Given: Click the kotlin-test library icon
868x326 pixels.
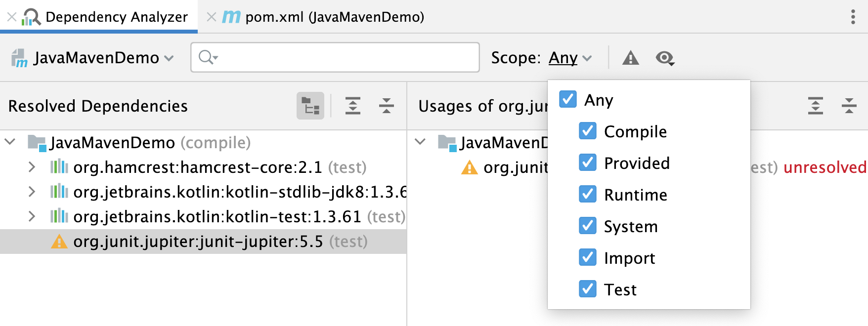Looking at the screenshot, I should pos(59,216).
